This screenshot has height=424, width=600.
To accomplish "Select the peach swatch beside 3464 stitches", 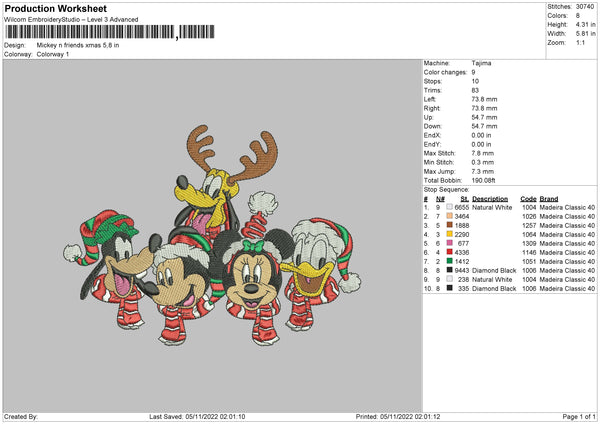I will 449,216.
